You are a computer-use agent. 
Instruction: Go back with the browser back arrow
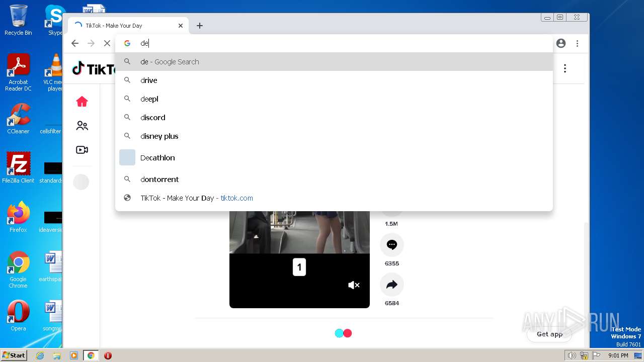point(75,43)
